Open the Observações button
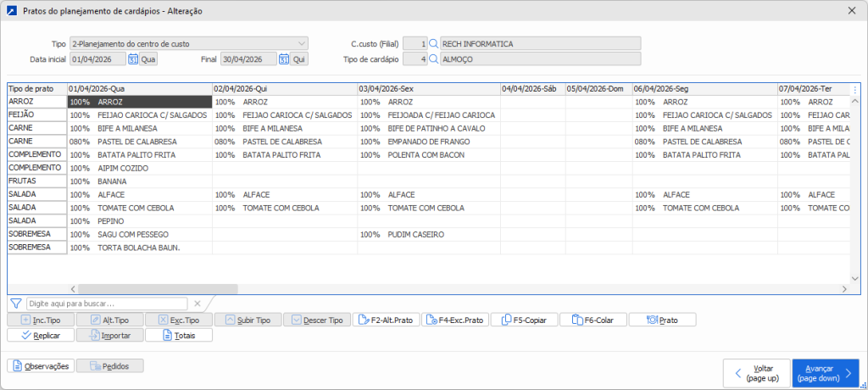 point(40,365)
